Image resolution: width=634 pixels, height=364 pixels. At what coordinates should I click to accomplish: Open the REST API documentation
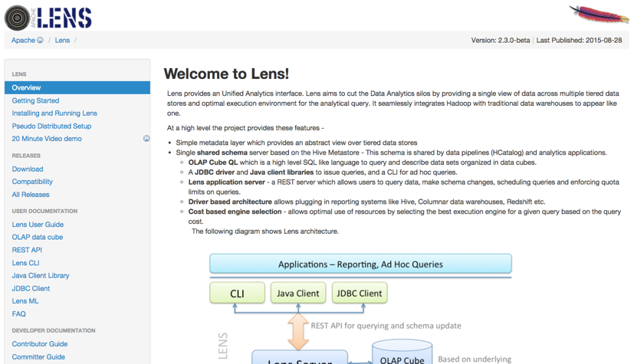pos(27,250)
